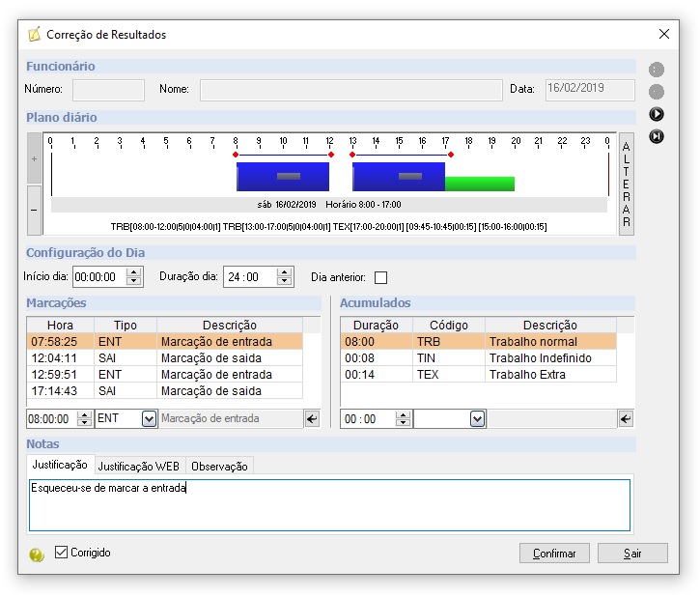Click the next record play arrow icon

point(657,114)
